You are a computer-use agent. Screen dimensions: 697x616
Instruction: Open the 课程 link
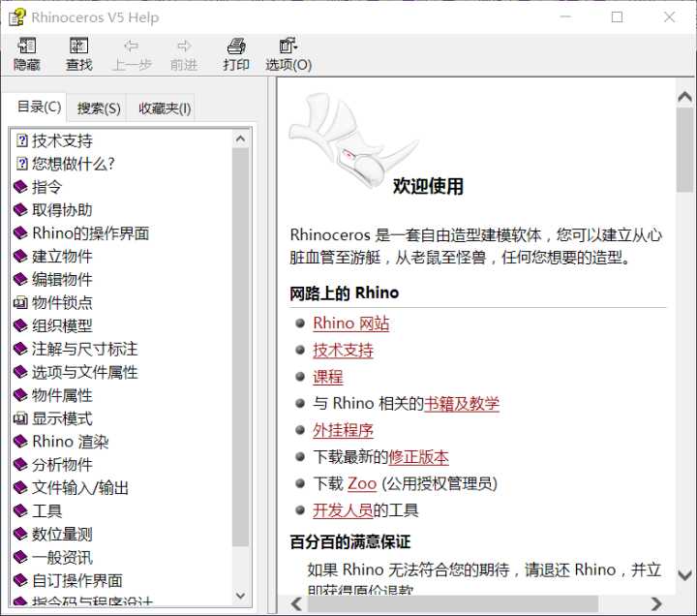coord(328,377)
